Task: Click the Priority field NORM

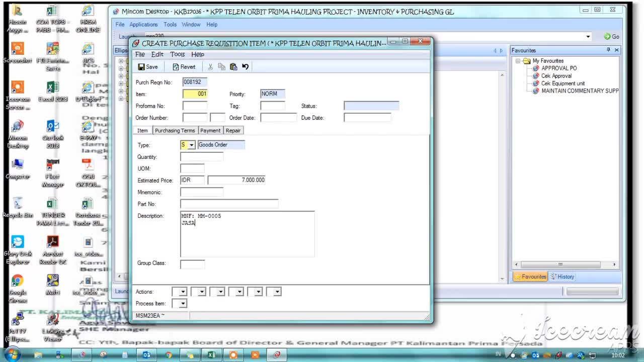Action: coord(273,94)
